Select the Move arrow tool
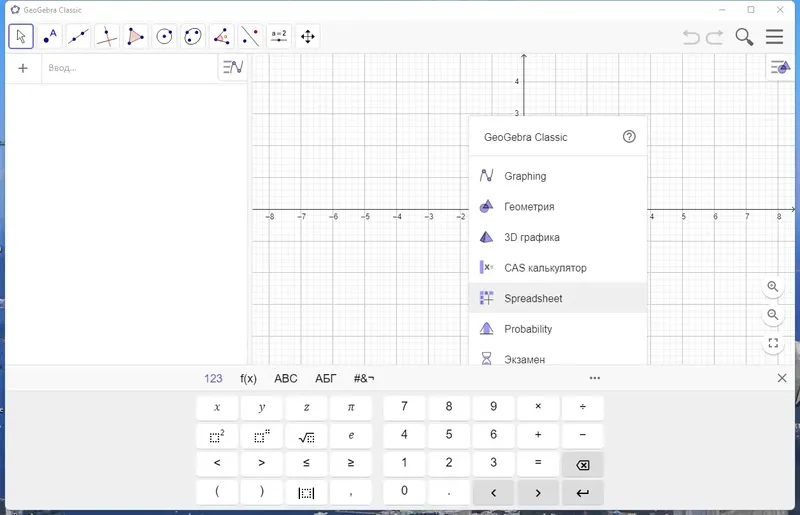 [x=21, y=36]
